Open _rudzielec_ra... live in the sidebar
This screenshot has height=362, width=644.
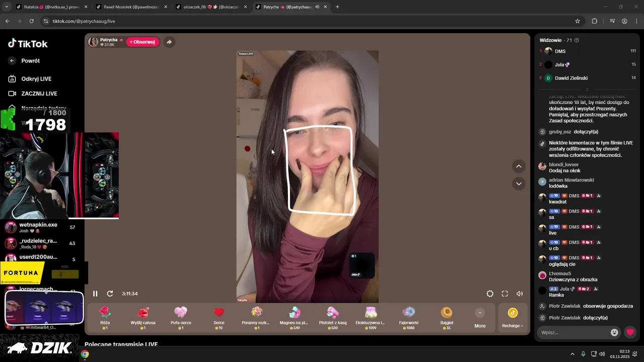[40, 243]
